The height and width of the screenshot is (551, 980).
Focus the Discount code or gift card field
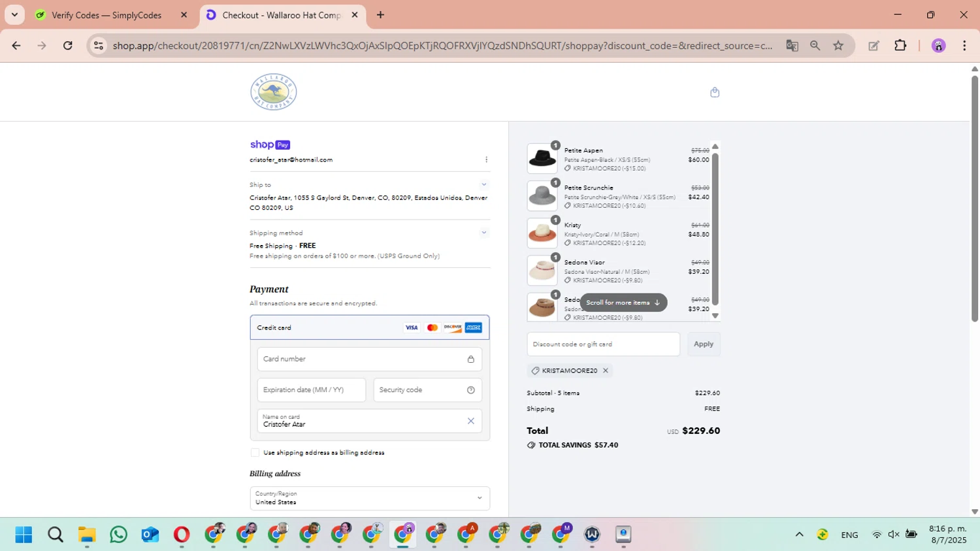[x=603, y=344]
